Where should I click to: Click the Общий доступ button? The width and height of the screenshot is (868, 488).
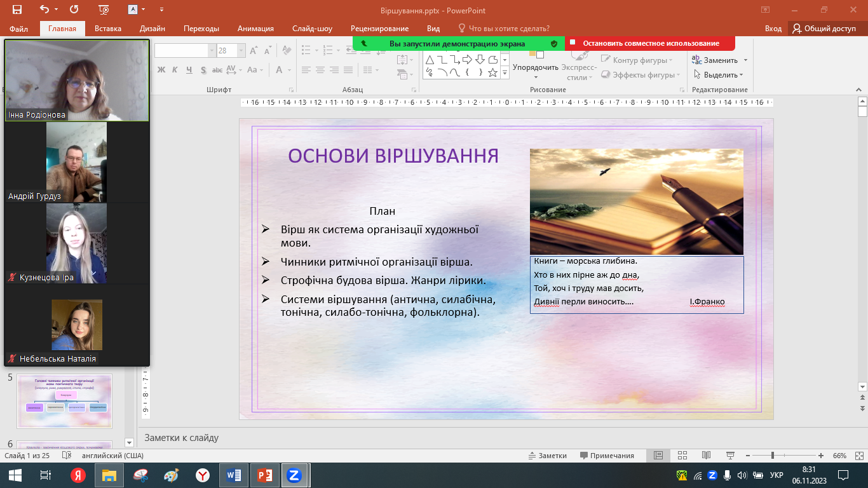824,29
